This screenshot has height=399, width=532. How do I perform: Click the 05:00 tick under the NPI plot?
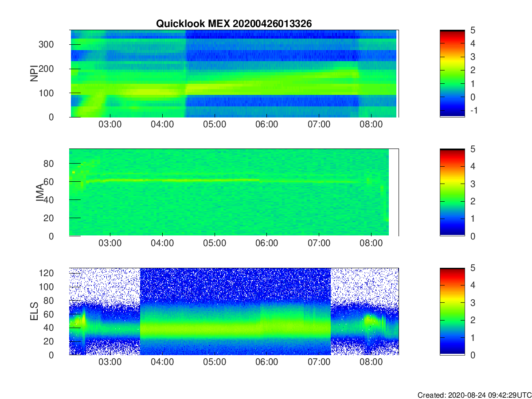(215, 125)
